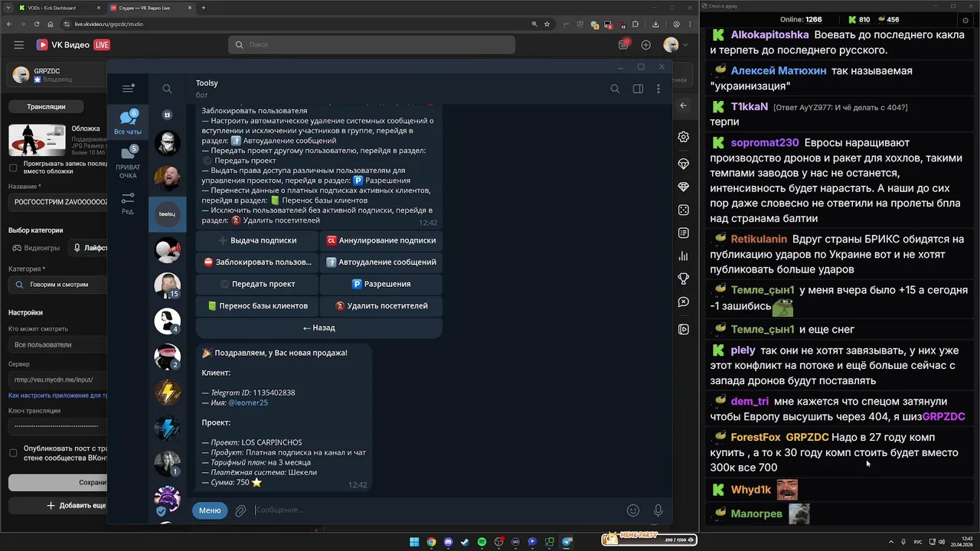Open Как настроить приложение link
Viewport: 980px width, 551px height.
[x=57, y=396]
